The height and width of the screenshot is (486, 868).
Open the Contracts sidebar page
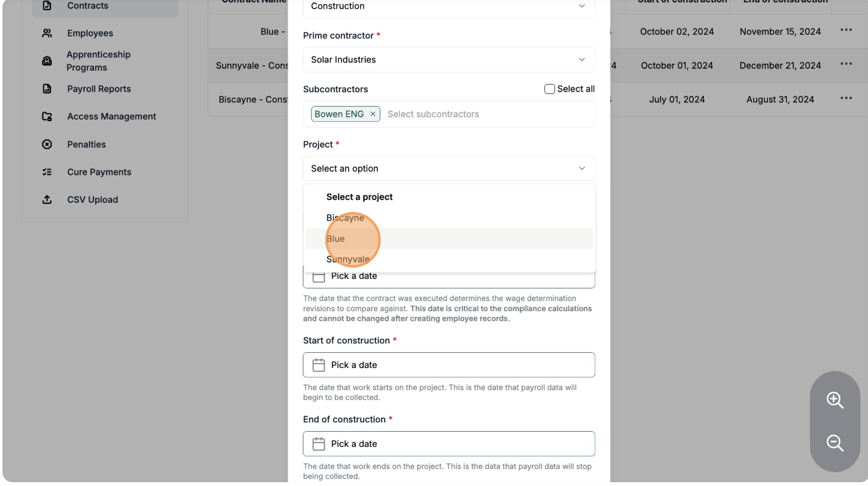point(88,6)
